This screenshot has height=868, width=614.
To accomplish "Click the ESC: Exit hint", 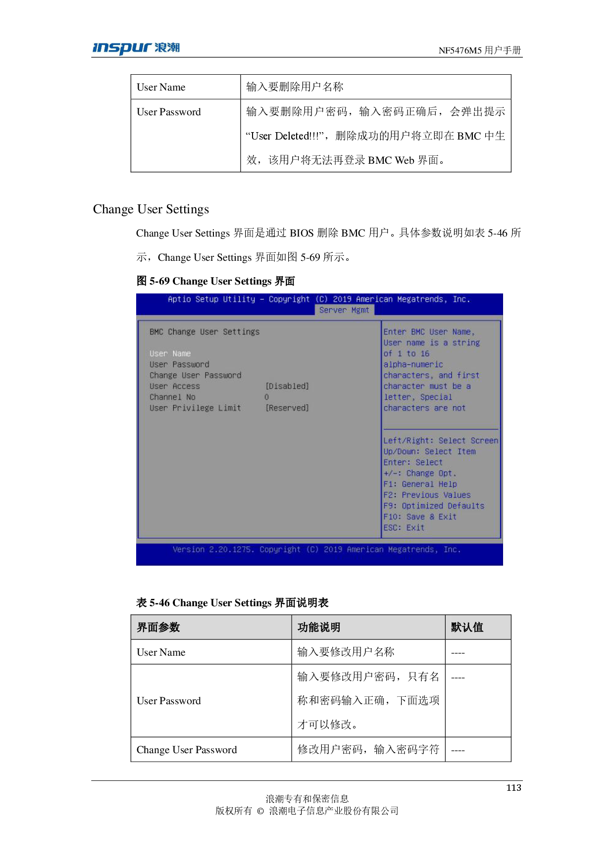I will pos(404,528).
